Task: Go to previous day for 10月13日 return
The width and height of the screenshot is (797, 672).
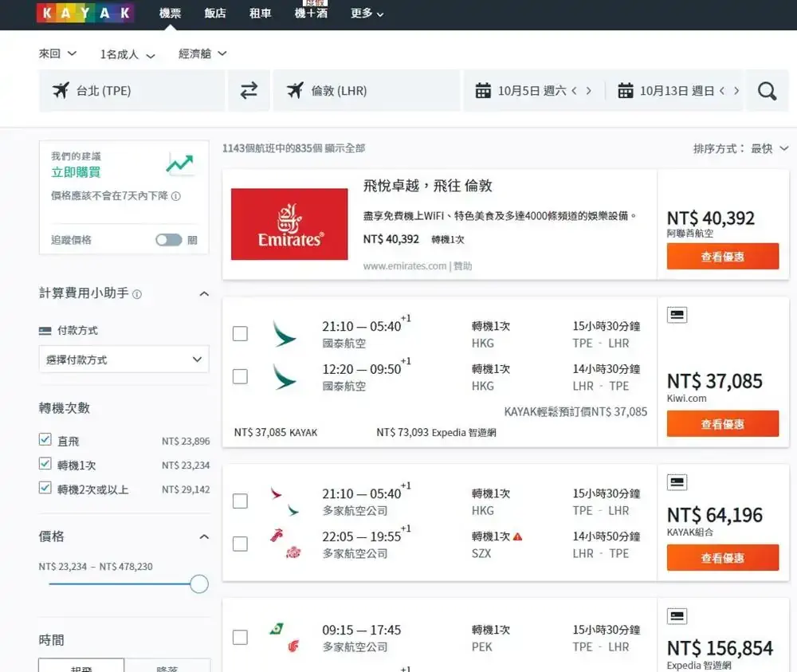Action: click(722, 91)
